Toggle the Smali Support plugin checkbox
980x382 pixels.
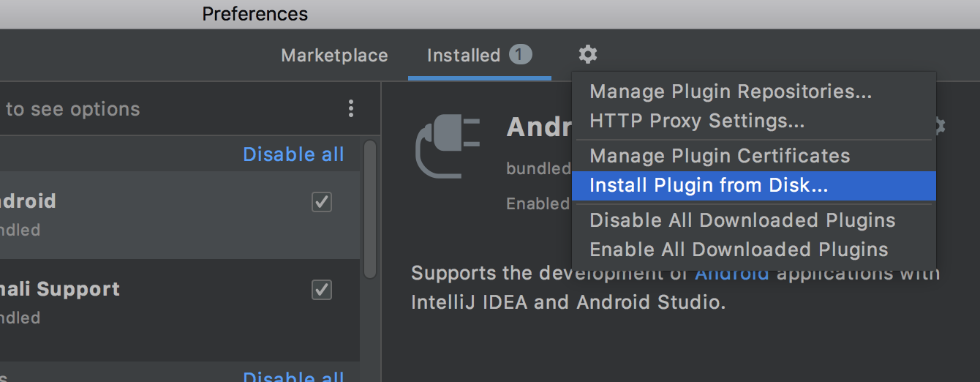click(322, 290)
